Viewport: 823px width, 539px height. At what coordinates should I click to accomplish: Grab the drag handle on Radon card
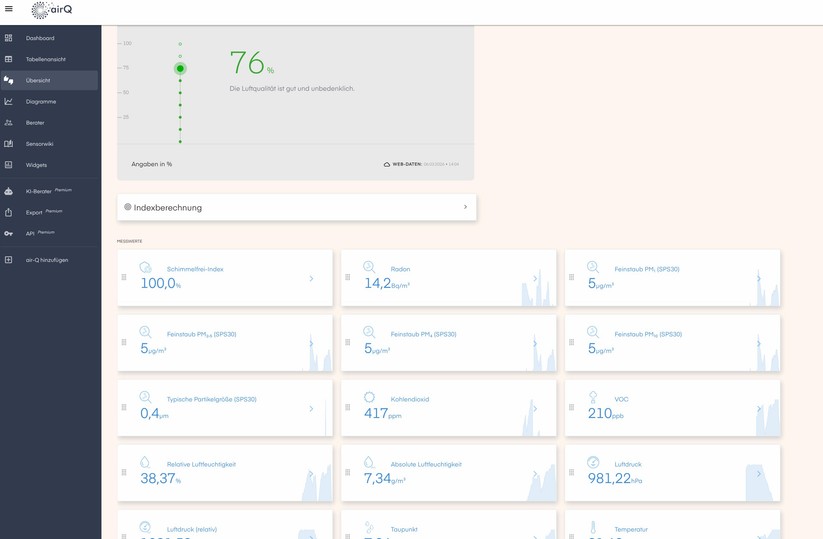click(347, 278)
